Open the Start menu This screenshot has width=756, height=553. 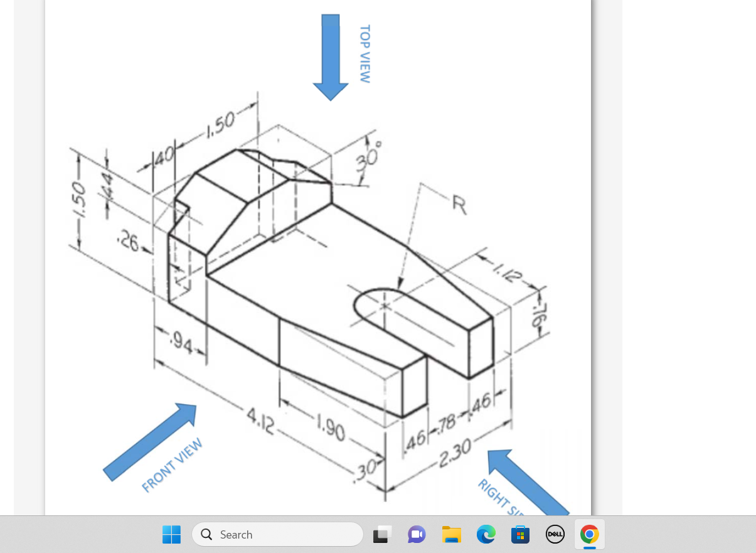[171, 534]
